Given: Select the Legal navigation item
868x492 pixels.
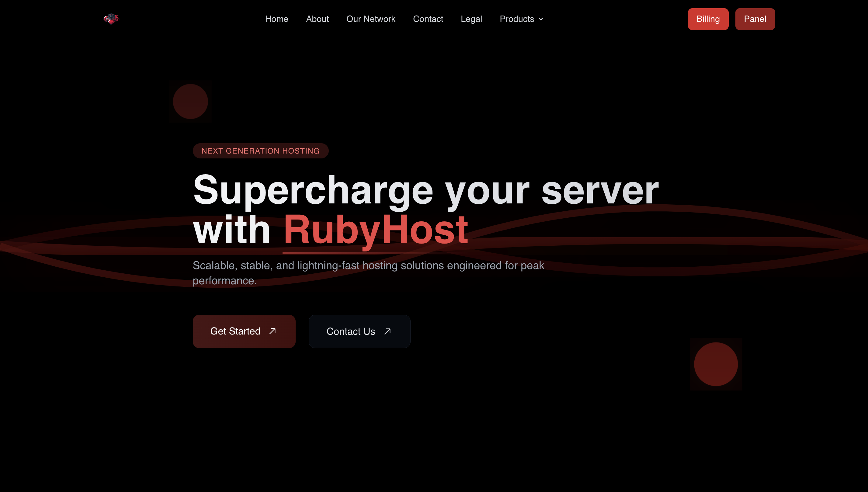Looking at the screenshot, I should click(x=471, y=19).
